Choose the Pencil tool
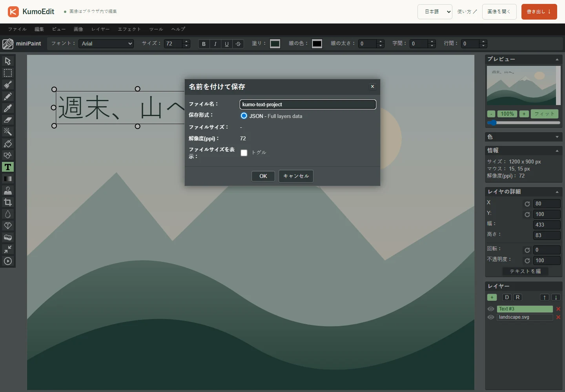 click(8, 96)
